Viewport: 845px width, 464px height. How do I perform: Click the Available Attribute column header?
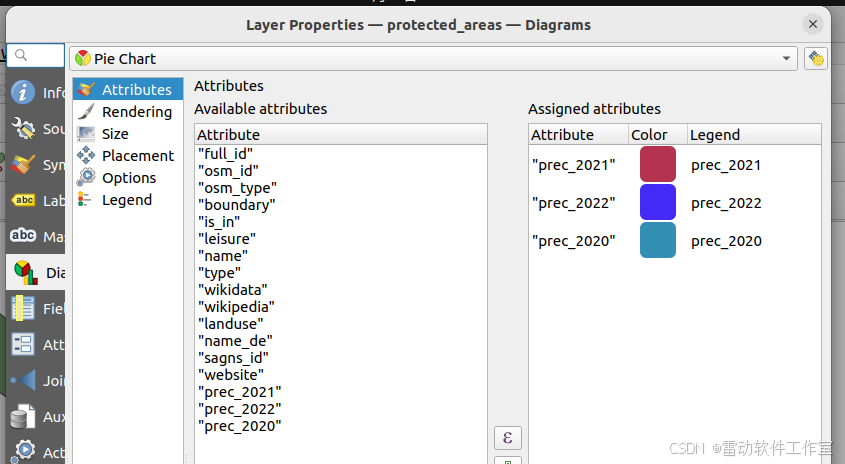point(341,134)
